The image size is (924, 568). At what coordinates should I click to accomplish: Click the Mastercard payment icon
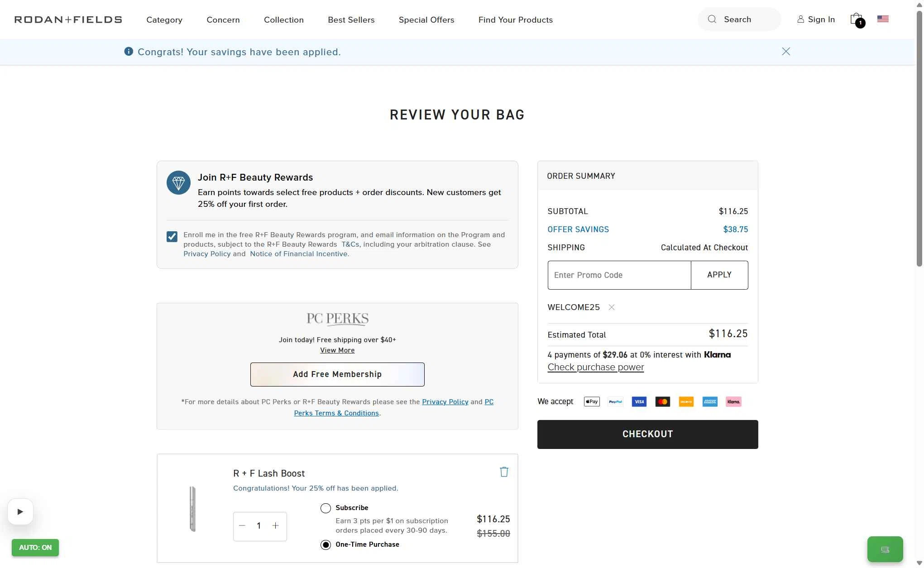click(663, 401)
